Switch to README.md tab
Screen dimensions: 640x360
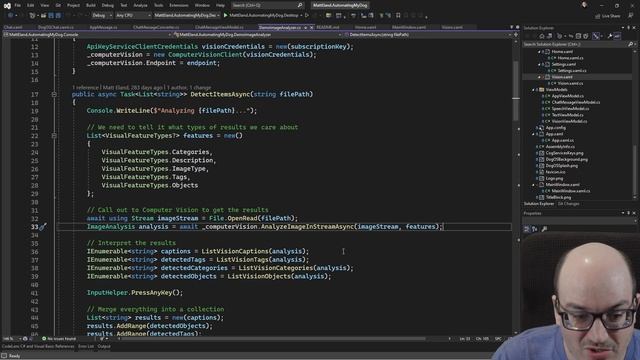[328, 27]
